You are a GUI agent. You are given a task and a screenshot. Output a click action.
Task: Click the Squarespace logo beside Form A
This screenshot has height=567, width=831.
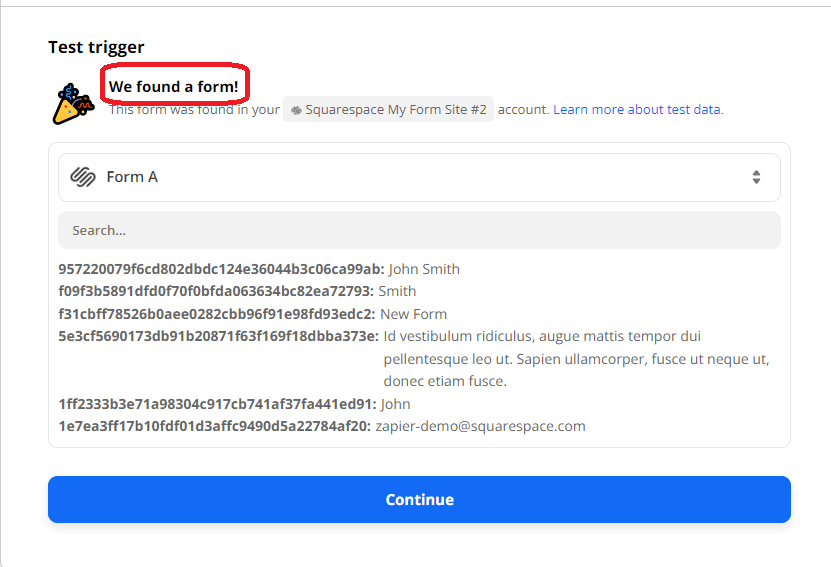(83, 177)
